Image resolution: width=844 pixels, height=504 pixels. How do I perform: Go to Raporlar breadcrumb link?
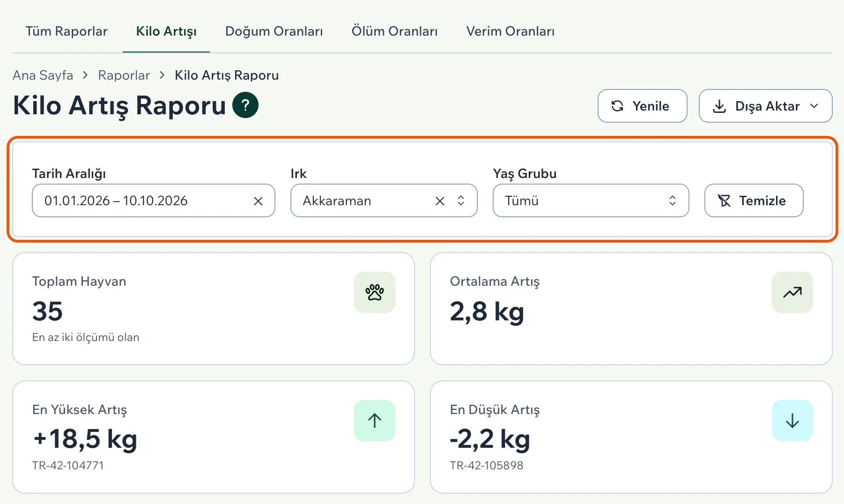(124, 75)
